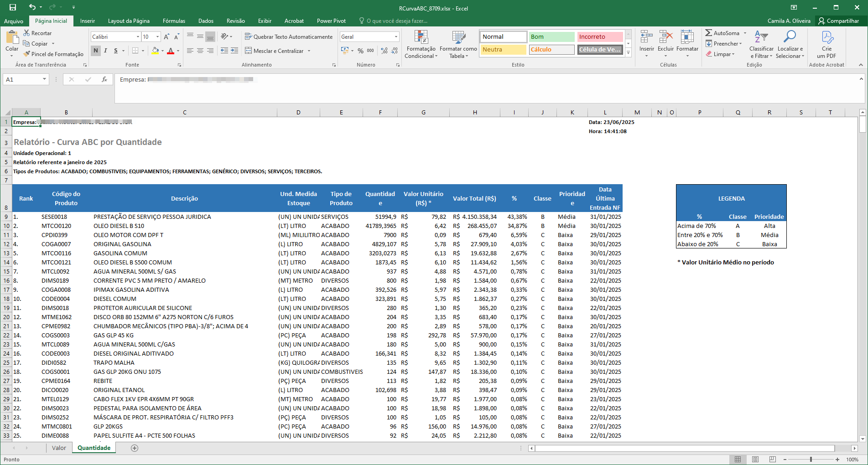868x465 pixels.
Task: Open Formatação Condicional menu
Action: tap(421, 44)
